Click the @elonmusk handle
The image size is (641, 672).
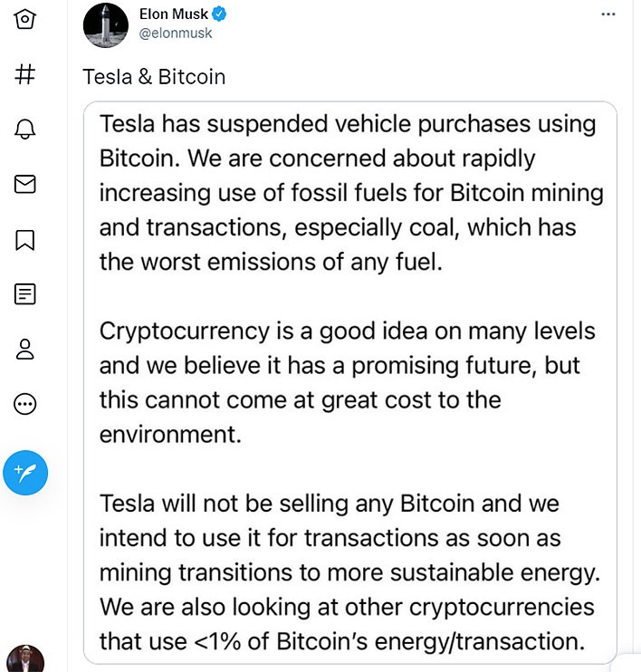pyautogui.click(x=176, y=33)
